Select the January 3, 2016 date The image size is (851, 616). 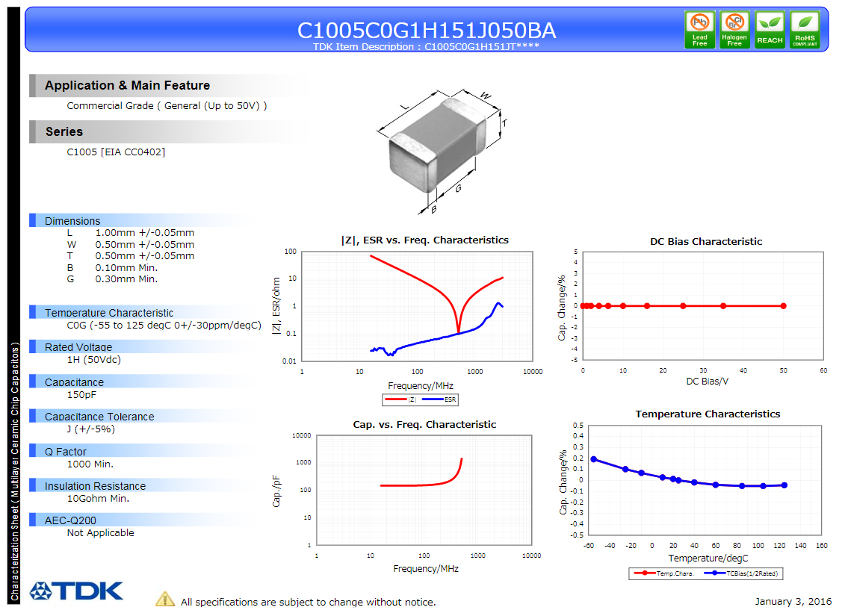coord(793,601)
